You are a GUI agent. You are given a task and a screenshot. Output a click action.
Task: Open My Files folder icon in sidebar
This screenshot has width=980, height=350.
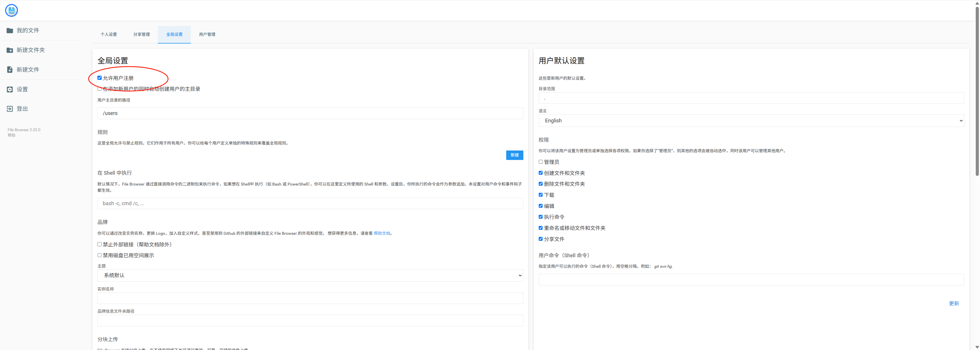pyautogui.click(x=10, y=30)
